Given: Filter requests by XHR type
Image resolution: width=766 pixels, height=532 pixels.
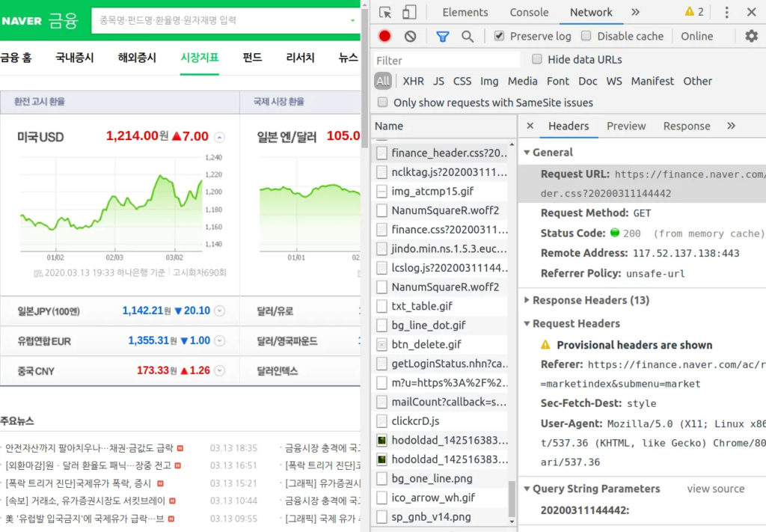Looking at the screenshot, I should pos(413,81).
